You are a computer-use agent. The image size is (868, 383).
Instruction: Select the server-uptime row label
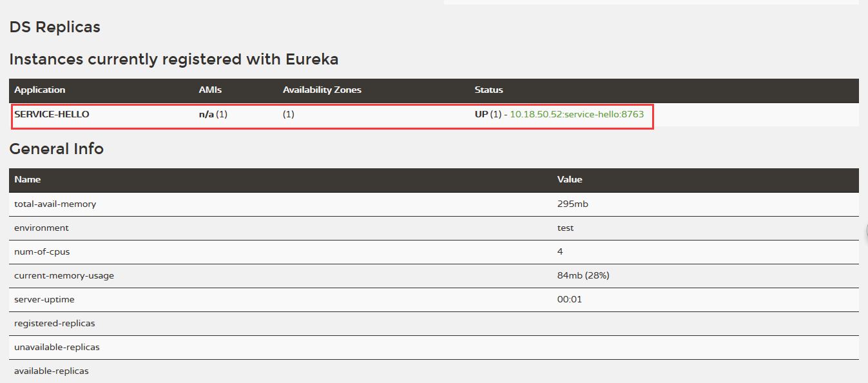coord(44,299)
